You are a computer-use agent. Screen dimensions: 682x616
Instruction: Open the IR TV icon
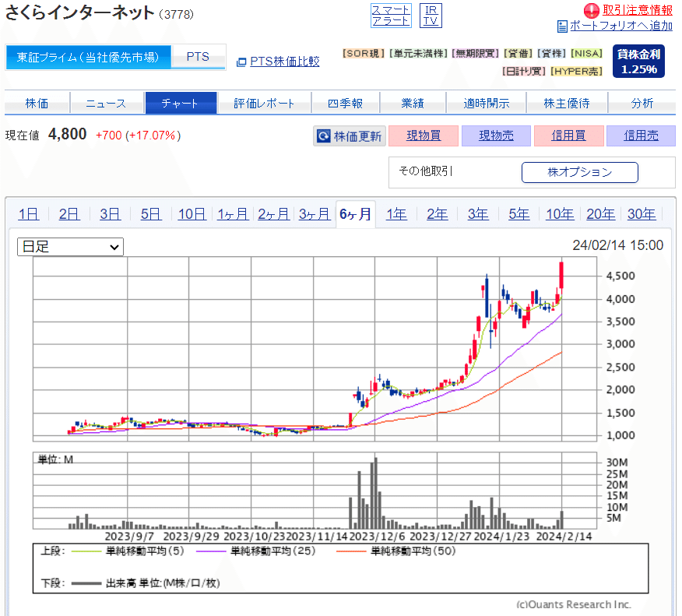tap(431, 16)
